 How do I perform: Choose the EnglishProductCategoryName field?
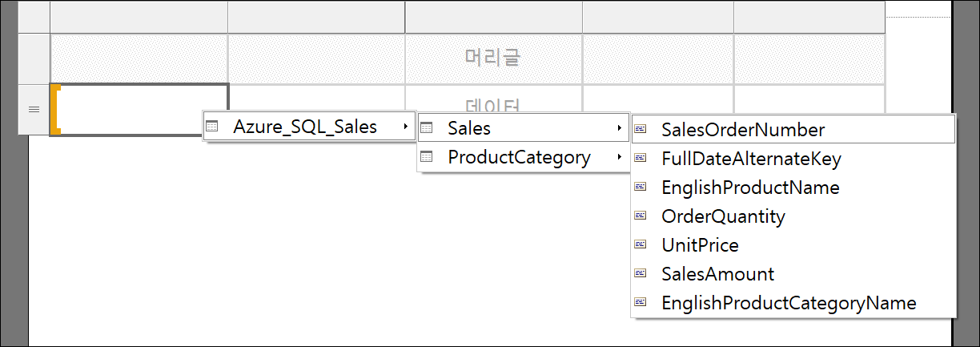coord(793,303)
